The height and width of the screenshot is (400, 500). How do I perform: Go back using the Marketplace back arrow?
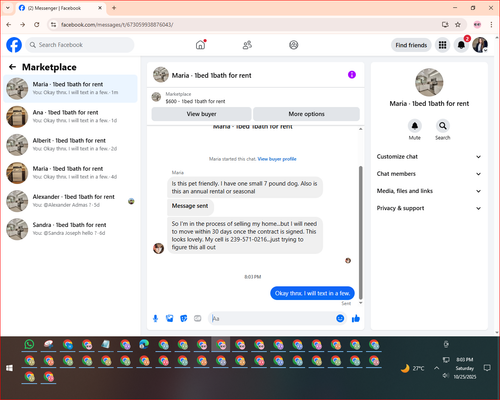click(x=12, y=67)
